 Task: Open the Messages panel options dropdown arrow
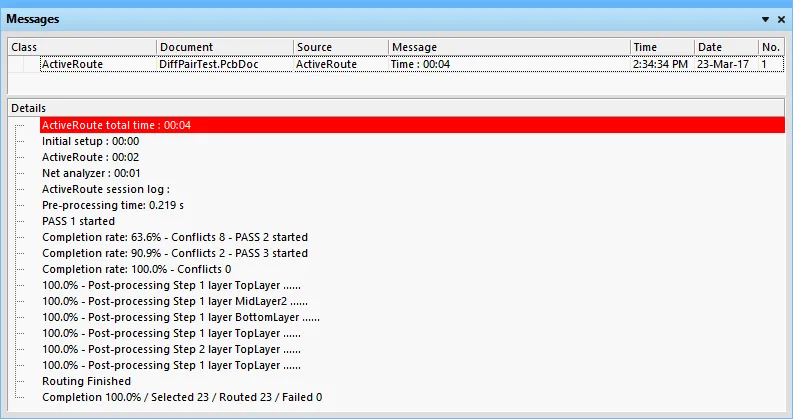point(765,19)
